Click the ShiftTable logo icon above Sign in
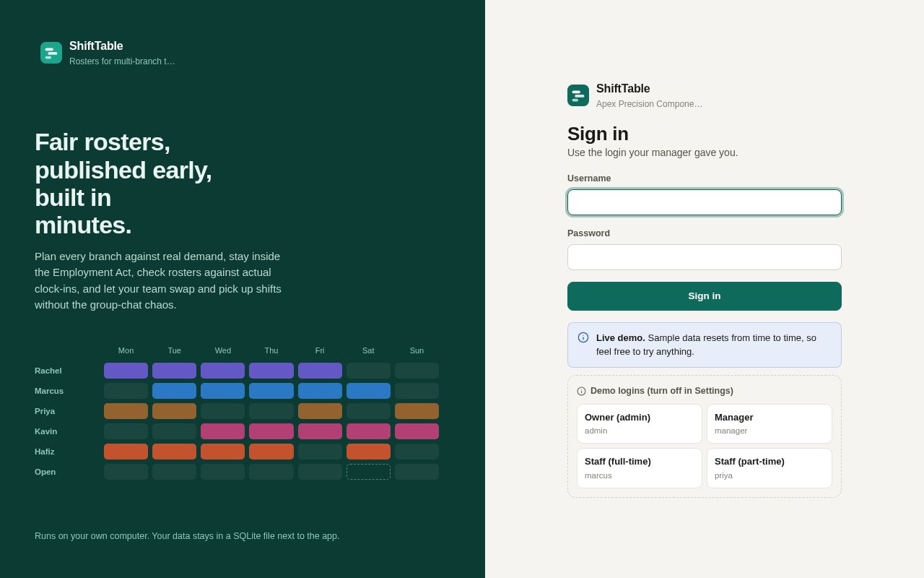 click(578, 95)
